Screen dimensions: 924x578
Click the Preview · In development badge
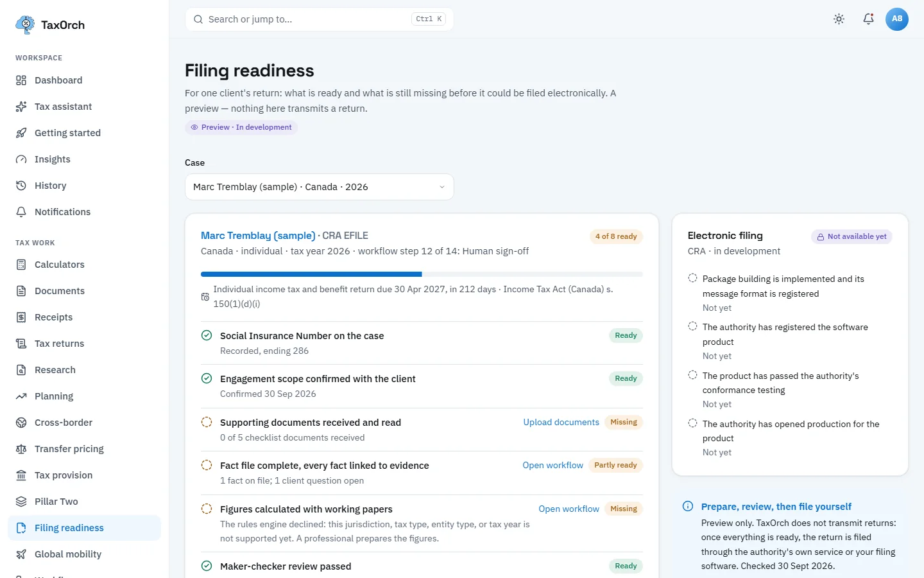pos(241,127)
